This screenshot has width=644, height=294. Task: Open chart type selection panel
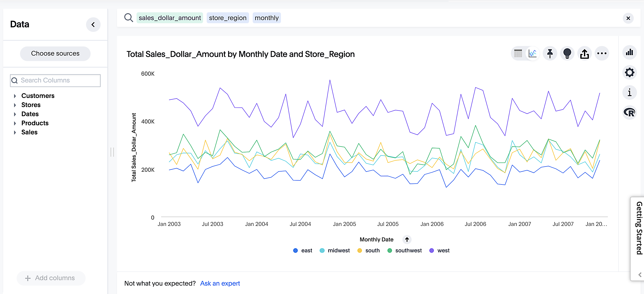630,53
